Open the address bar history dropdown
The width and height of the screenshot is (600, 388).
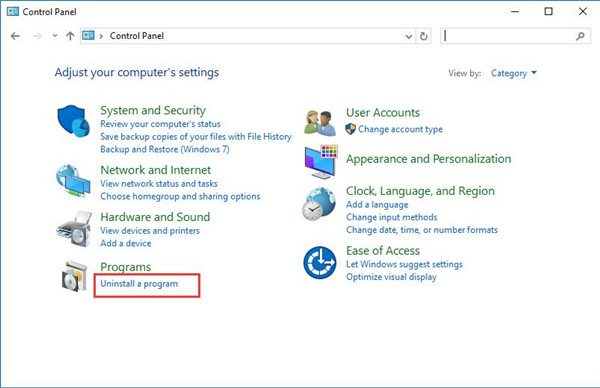(409, 36)
